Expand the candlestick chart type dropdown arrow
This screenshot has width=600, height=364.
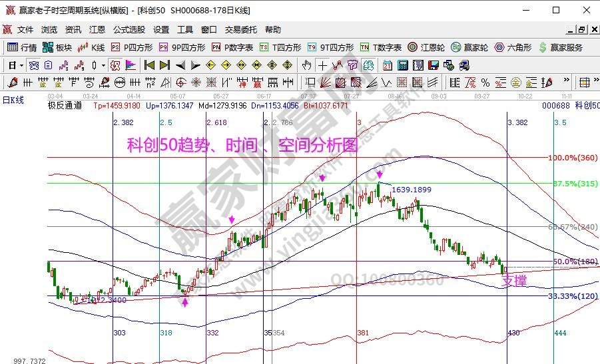(103, 65)
